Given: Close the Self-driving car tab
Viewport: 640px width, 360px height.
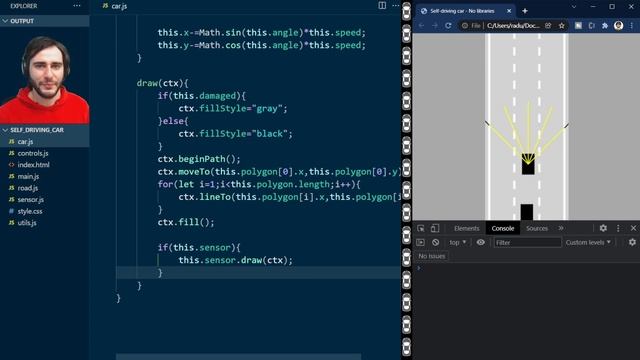Looking at the screenshot, I should [x=509, y=11].
